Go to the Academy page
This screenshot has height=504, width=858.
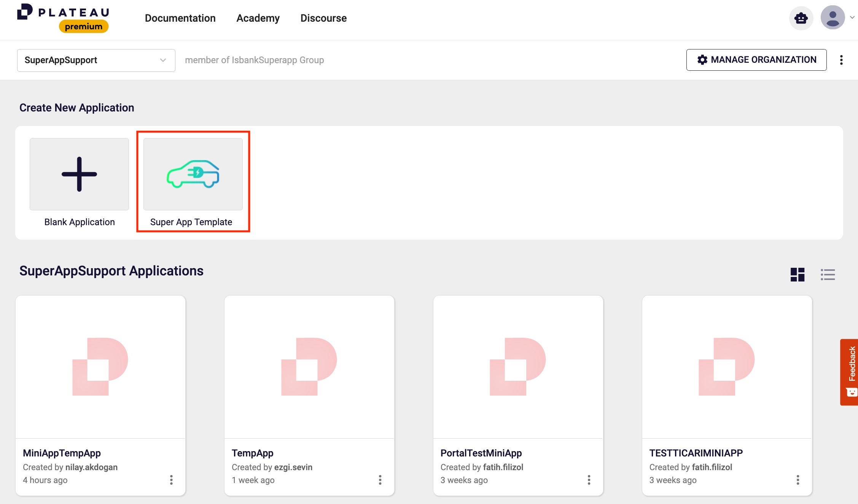point(258,18)
